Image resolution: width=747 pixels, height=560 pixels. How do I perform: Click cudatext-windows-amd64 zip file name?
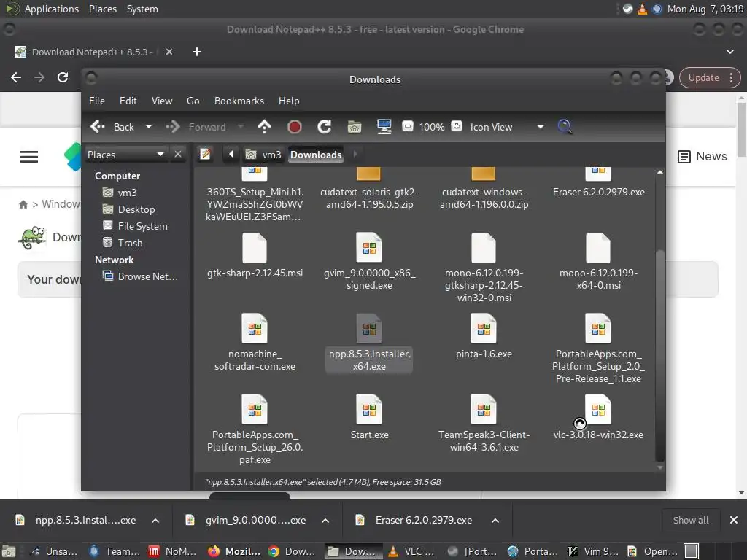tap(484, 198)
